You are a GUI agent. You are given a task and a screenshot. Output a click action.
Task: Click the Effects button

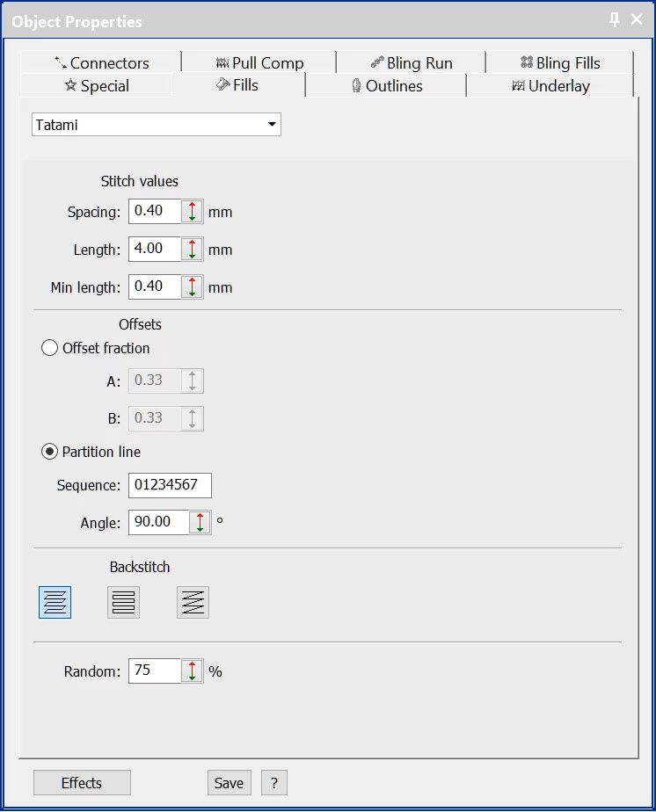[x=82, y=783]
